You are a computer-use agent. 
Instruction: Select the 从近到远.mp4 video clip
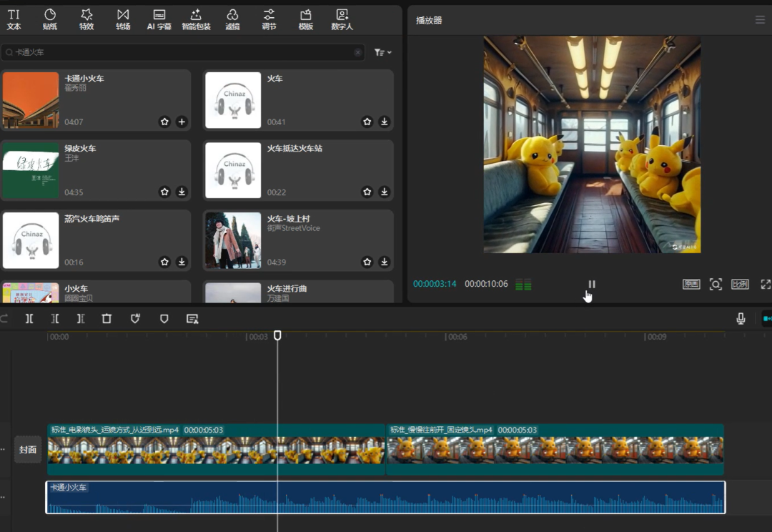tap(216, 449)
